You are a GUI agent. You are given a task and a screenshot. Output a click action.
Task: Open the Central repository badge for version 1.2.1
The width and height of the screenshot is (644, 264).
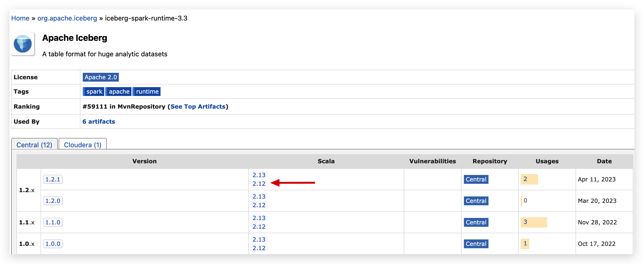(476, 179)
